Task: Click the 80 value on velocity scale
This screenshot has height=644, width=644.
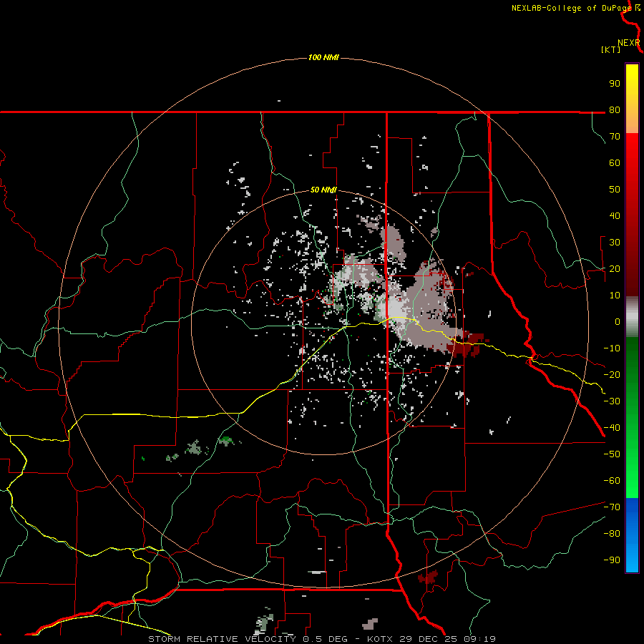Action: 615,110
